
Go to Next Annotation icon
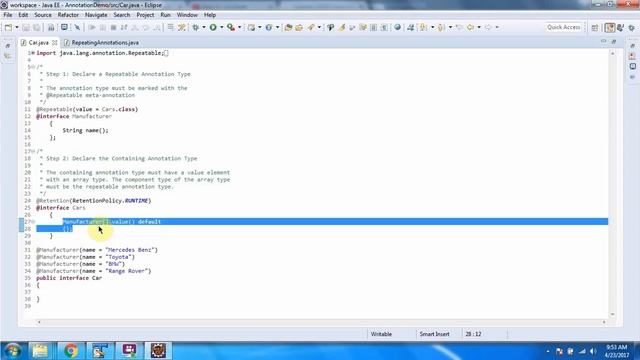tap(424, 27)
